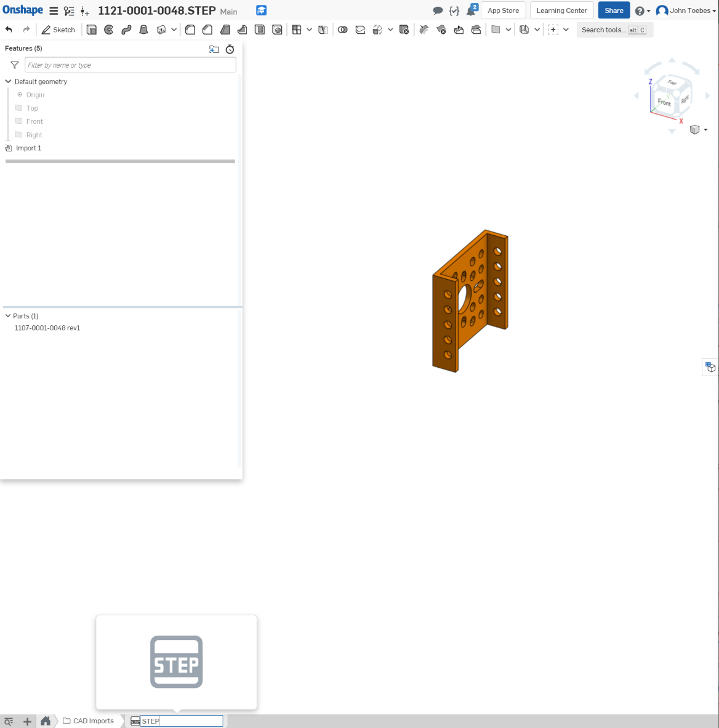This screenshot has width=719, height=728.
Task: Select the Top plane
Action: pyautogui.click(x=32, y=108)
